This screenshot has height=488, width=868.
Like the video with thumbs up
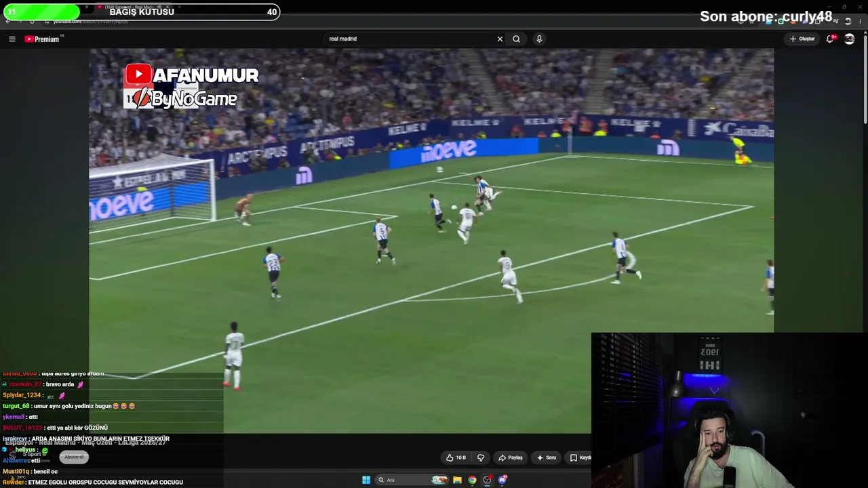tap(456, 458)
